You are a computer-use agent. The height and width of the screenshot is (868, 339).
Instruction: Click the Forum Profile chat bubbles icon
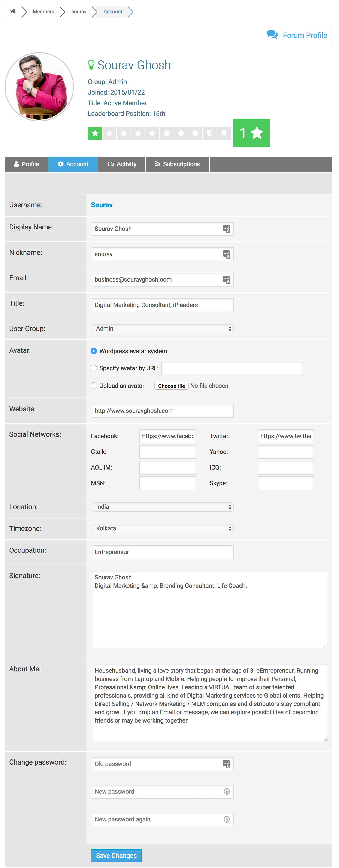pos(272,35)
